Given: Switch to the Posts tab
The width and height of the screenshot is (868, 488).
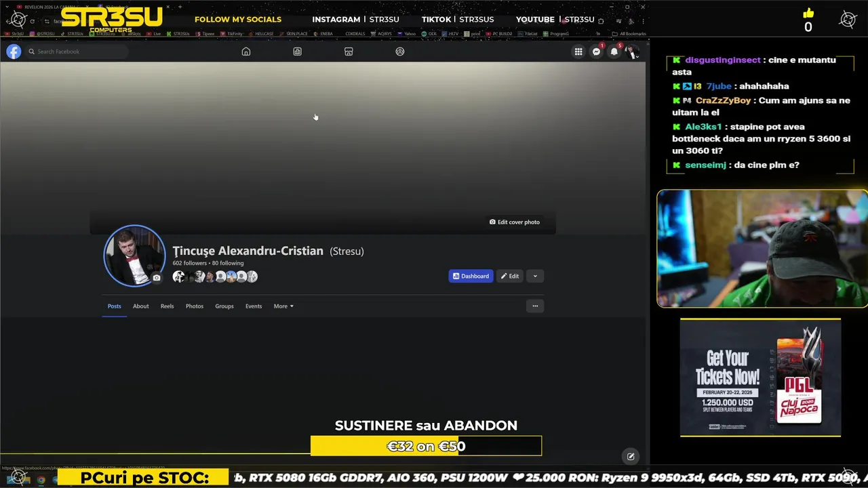Looking at the screenshot, I should 115,306.
